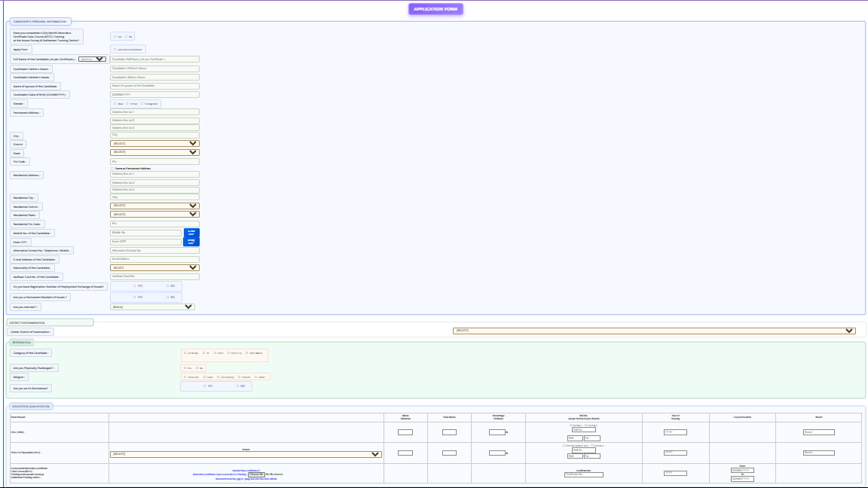Expand the Nationality of the Candidate dropdown
The image size is (868, 488).
pos(154,267)
